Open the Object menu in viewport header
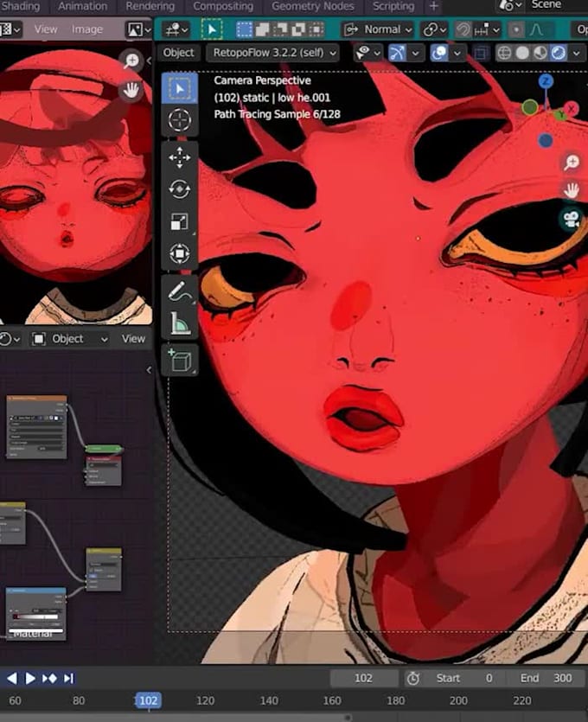Viewport: 588px width, 722px height. point(178,53)
